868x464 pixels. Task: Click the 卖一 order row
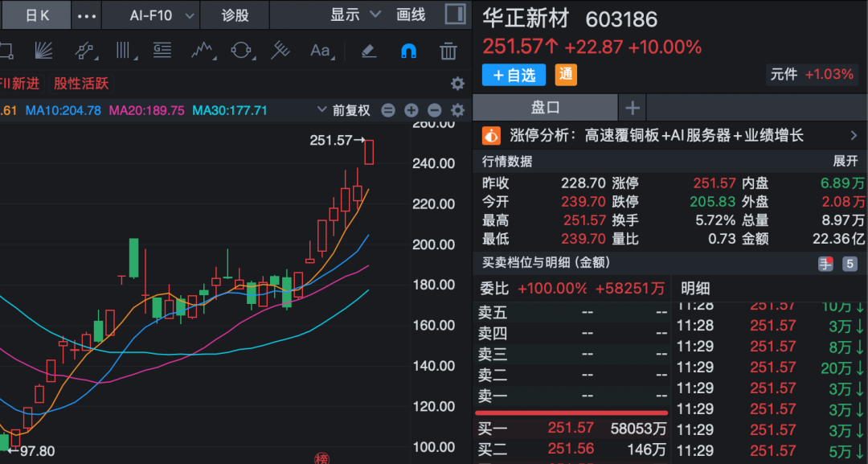pos(572,396)
